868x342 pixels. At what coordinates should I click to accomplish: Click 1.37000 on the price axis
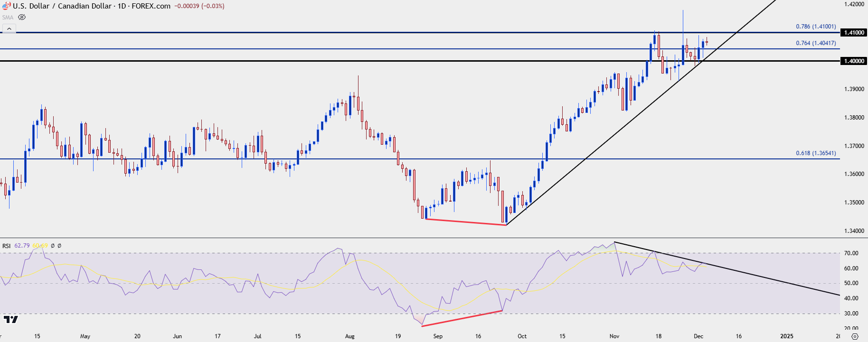point(854,146)
